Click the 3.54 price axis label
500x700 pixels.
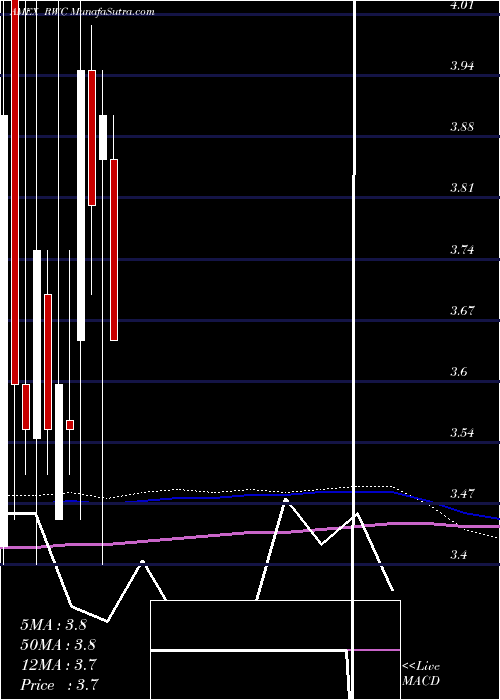point(462,433)
